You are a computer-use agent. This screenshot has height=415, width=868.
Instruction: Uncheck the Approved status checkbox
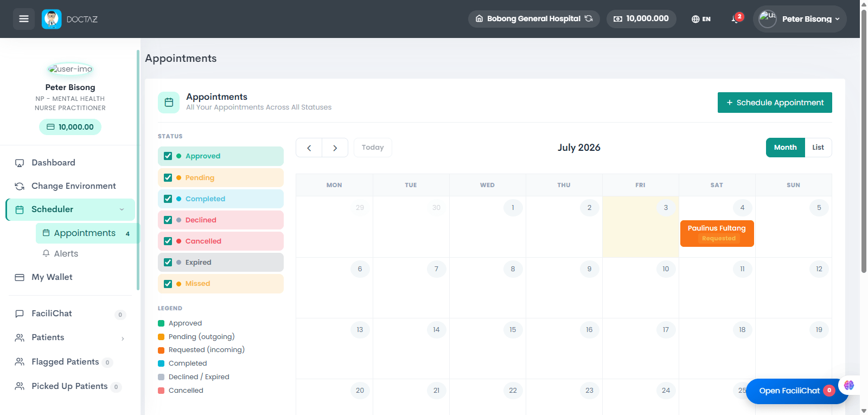tap(168, 156)
